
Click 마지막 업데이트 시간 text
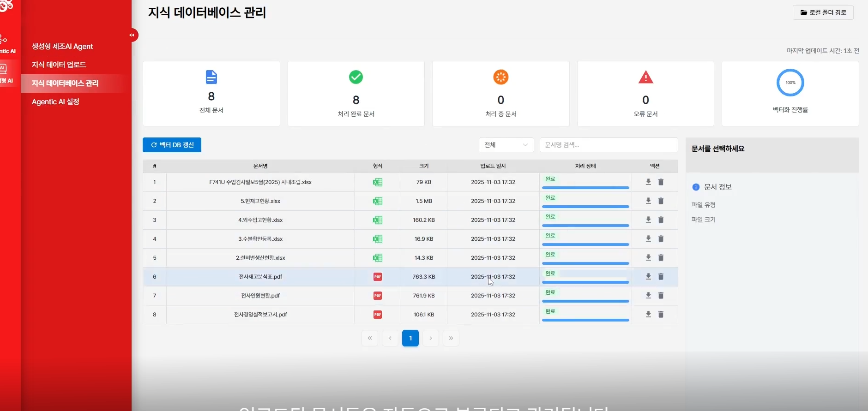tap(823, 51)
